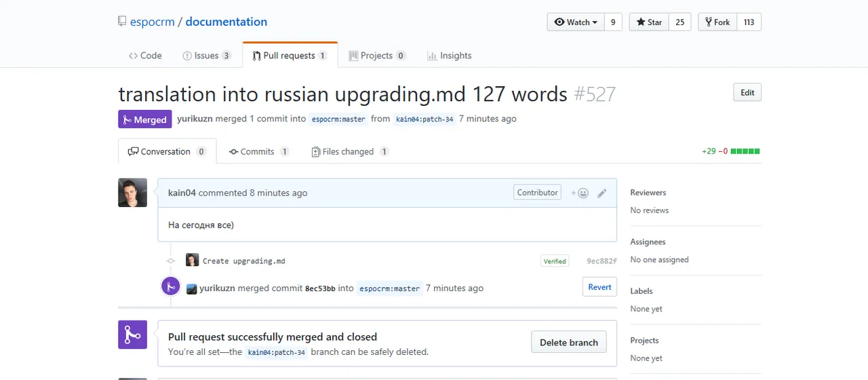Open kain04's avatar next to the comment
868x380 pixels.
(133, 193)
